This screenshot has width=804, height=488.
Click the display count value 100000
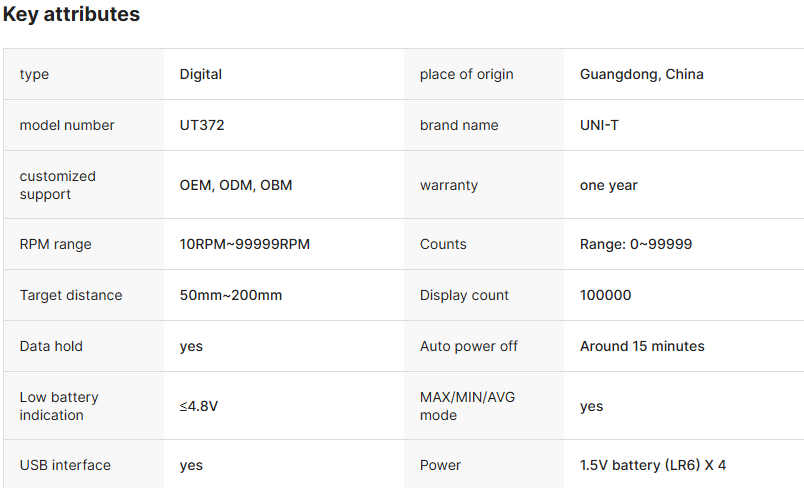pyautogui.click(x=605, y=295)
